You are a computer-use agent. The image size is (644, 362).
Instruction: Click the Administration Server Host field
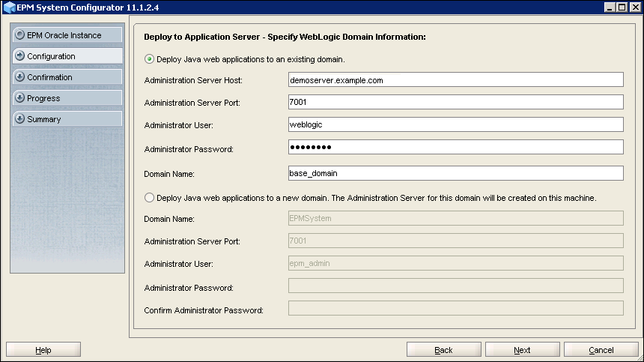pos(455,80)
